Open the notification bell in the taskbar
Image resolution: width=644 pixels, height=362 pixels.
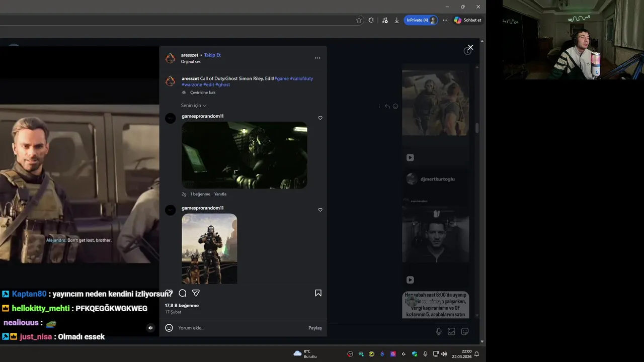click(476, 354)
